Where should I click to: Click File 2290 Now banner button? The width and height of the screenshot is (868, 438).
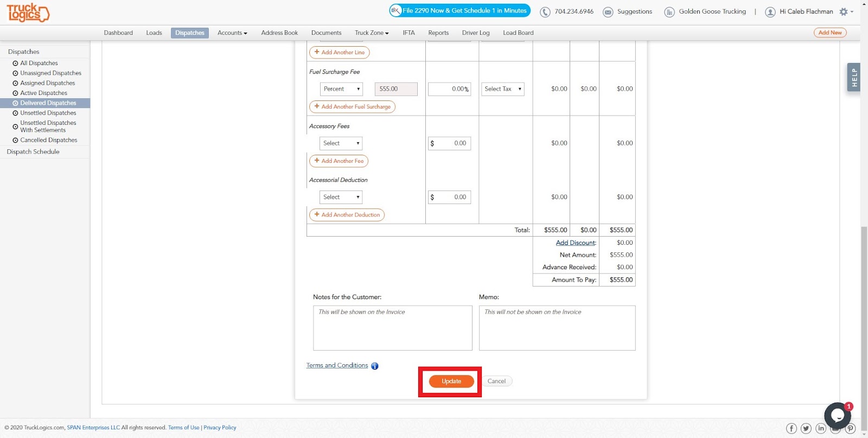459,11
